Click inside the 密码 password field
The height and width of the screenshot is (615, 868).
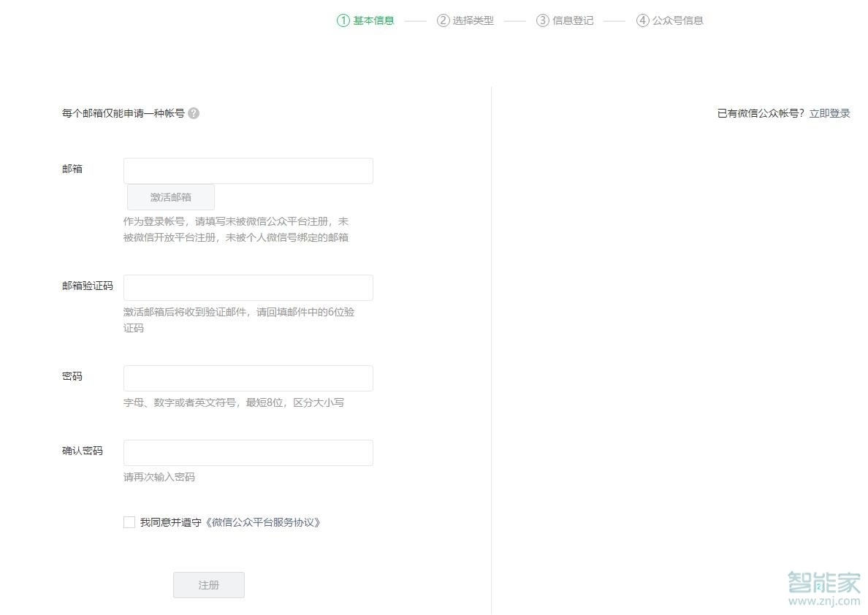pyautogui.click(x=248, y=378)
